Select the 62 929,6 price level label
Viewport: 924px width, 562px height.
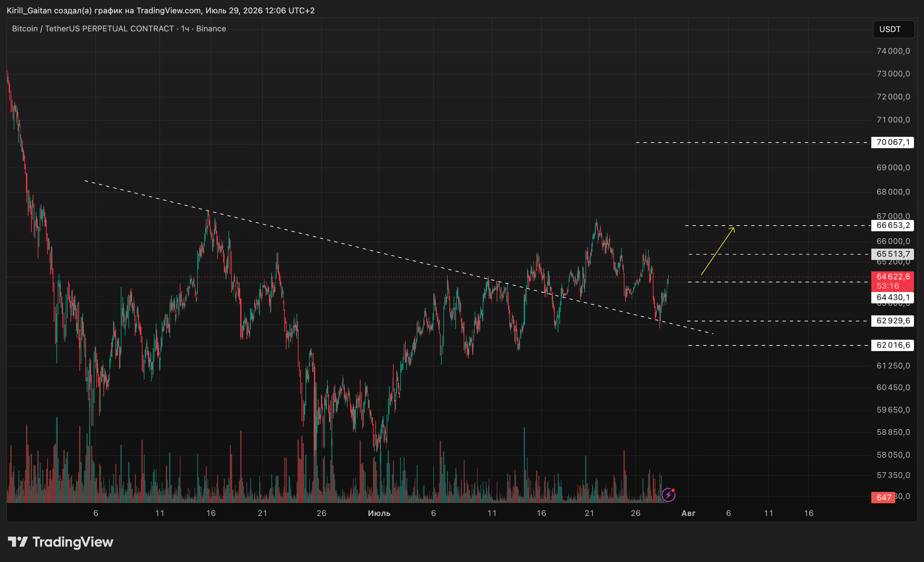coord(892,321)
